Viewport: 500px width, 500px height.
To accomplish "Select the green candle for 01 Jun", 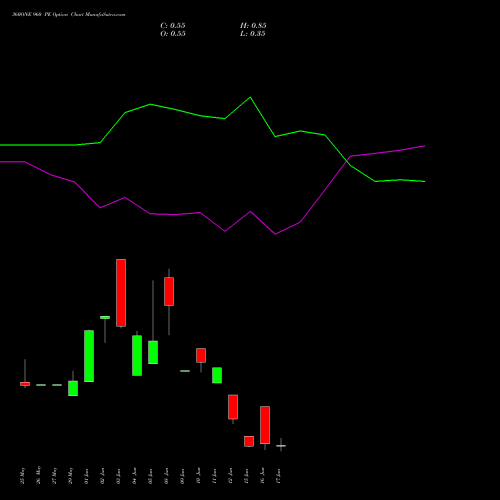I will click(x=89, y=356).
